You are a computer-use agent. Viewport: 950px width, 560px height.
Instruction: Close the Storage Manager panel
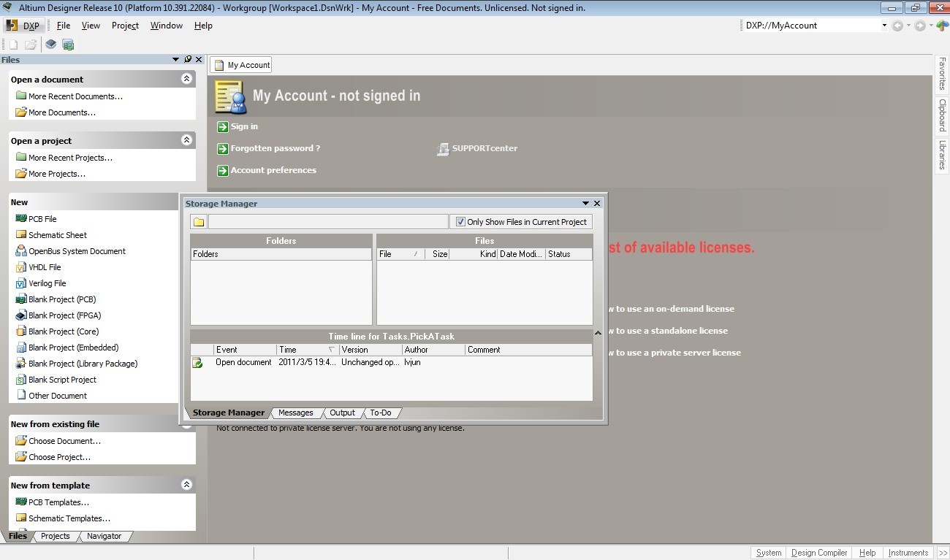(597, 204)
